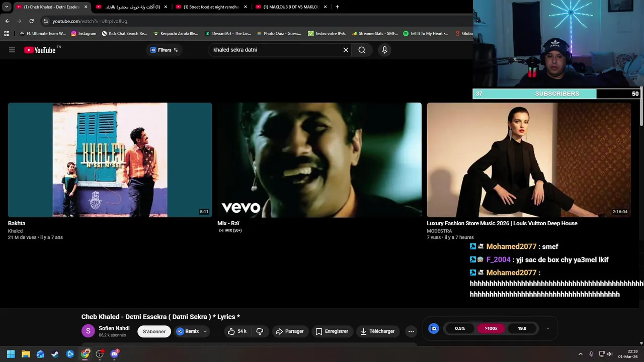Open the Windows Start menu

(x=11, y=354)
